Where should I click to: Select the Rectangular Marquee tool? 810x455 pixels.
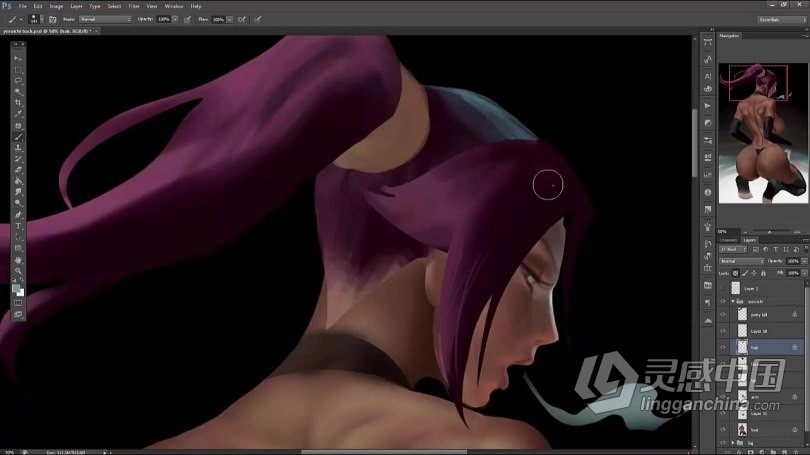point(18,70)
